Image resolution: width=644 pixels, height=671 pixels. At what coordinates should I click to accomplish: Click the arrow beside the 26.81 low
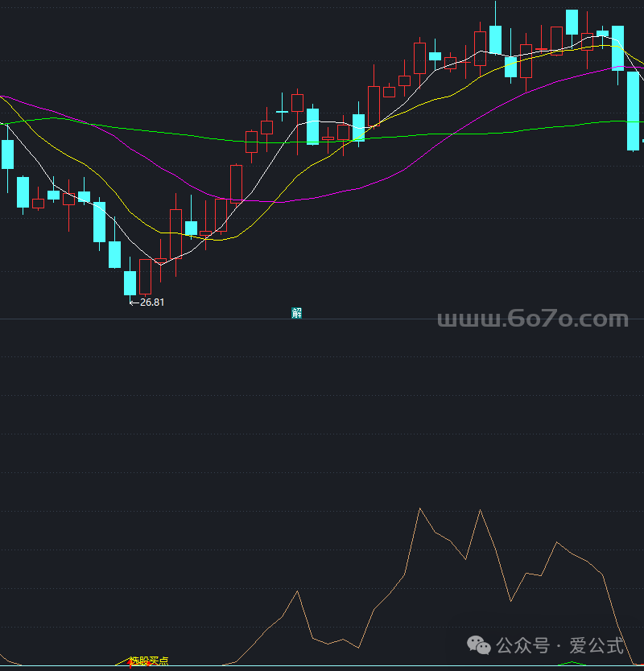134,303
